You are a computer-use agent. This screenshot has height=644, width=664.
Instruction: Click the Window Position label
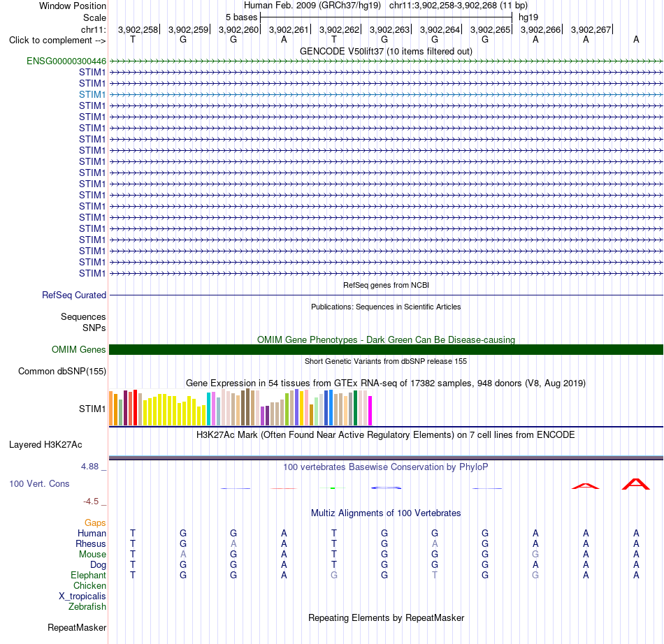(73, 6)
